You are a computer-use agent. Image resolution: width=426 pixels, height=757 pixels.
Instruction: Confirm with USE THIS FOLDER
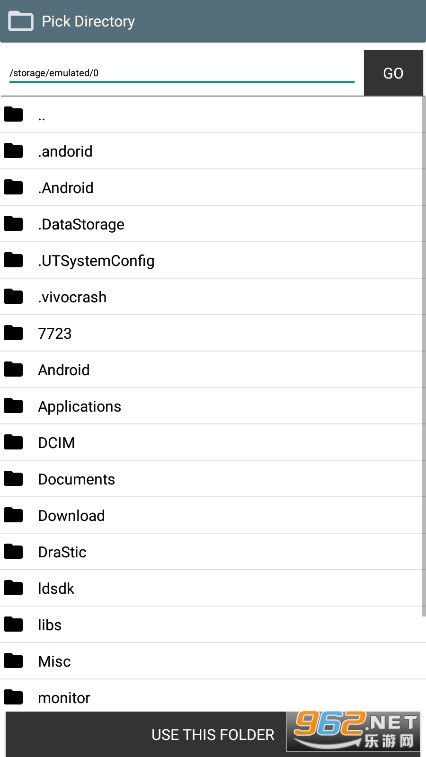point(213,734)
